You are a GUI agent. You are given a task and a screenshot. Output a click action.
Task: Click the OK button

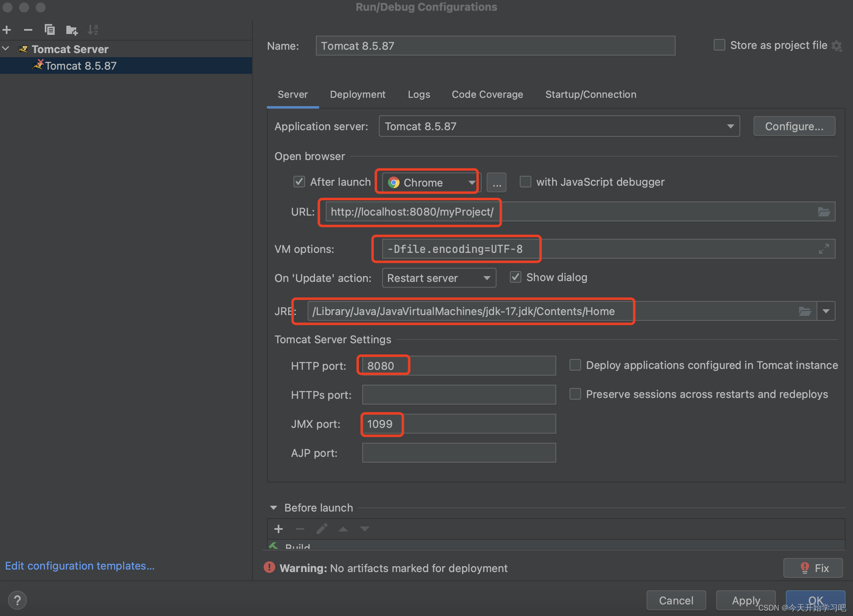(x=815, y=600)
